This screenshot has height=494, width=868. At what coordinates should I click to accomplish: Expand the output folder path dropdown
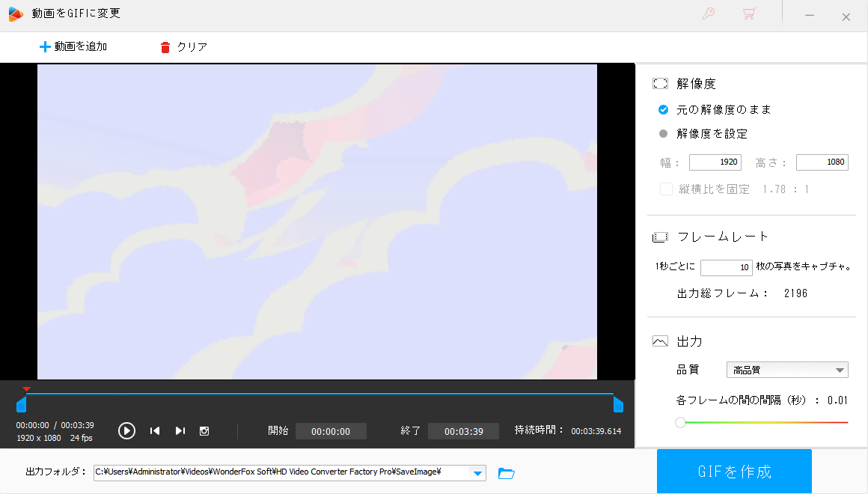pos(478,472)
